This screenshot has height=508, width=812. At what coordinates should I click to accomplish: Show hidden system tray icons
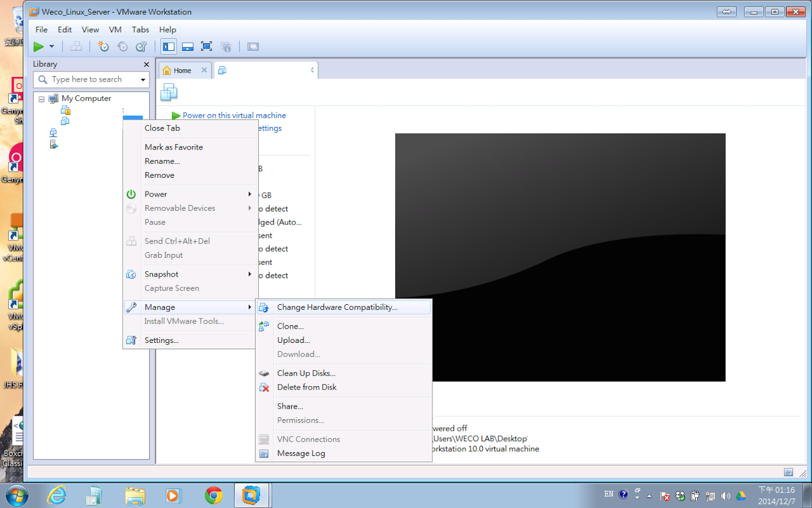(x=649, y=496)
